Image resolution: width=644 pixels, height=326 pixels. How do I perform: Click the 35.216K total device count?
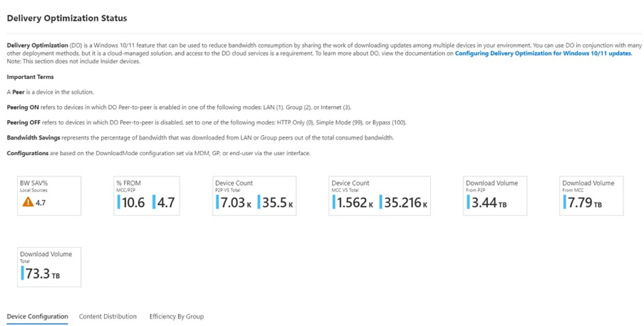405,203
